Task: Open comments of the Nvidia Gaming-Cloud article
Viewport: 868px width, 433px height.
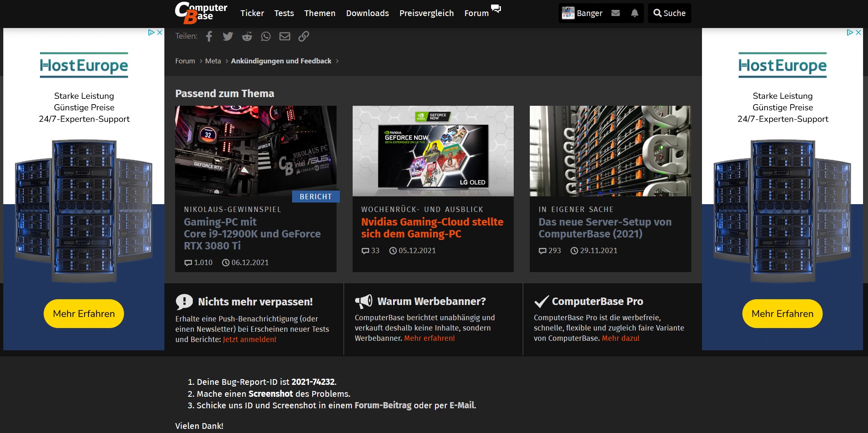Action: click(365, 251)
